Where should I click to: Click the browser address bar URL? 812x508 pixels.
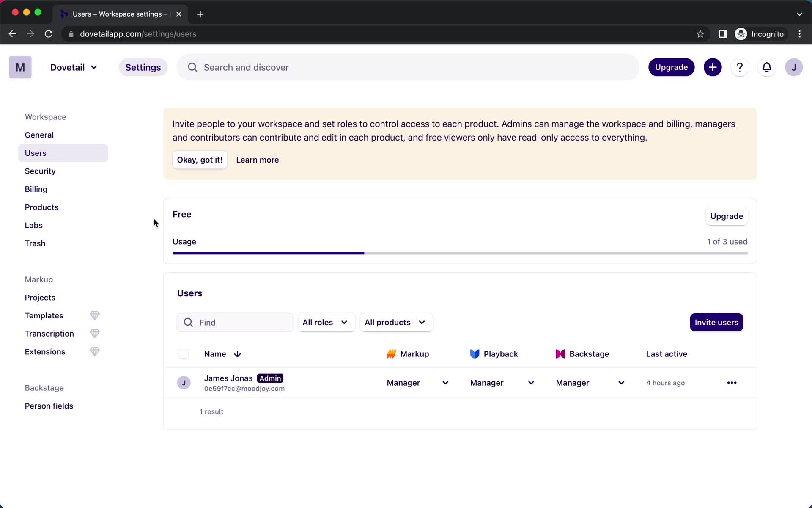pos(138,34)
